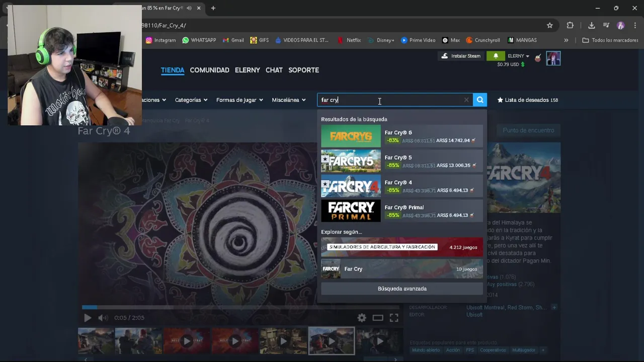Open the Crunchyroll bookmark

[x=483, y=40]
